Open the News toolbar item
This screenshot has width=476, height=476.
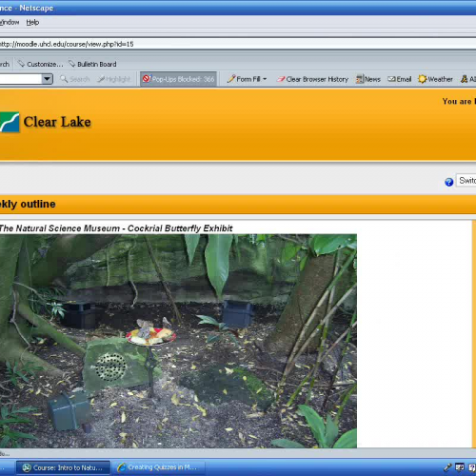368,79
